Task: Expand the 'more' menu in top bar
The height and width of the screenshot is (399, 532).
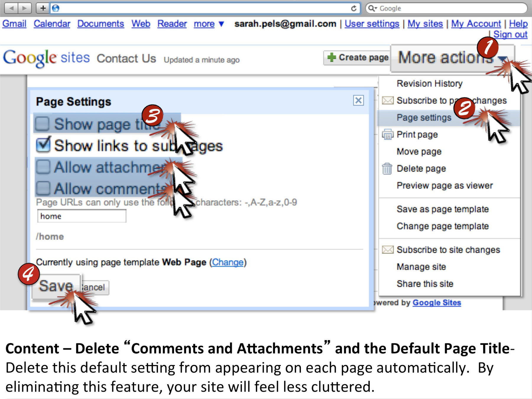Action: [209, 24]
